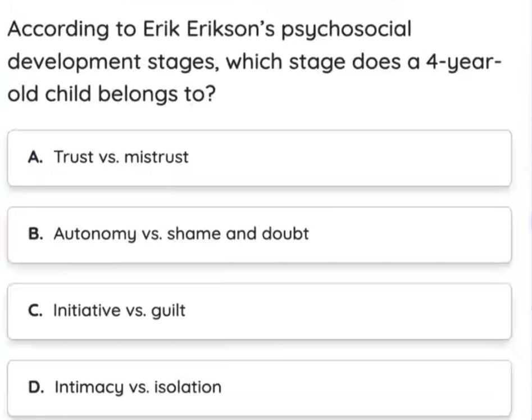Select answer A, Trust vs. mistrust
532x420 pixels.
pyautogui.click(x=258, y=157)
